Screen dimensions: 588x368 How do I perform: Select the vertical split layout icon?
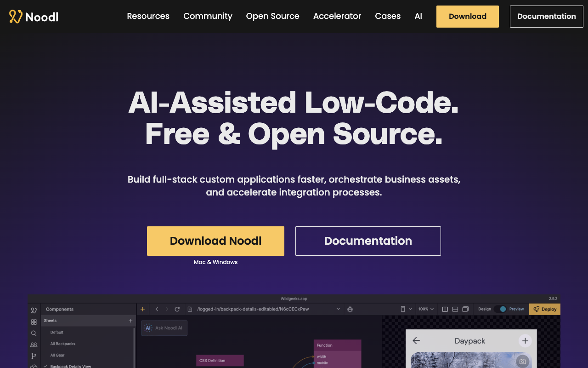click(x=445, y=309)
